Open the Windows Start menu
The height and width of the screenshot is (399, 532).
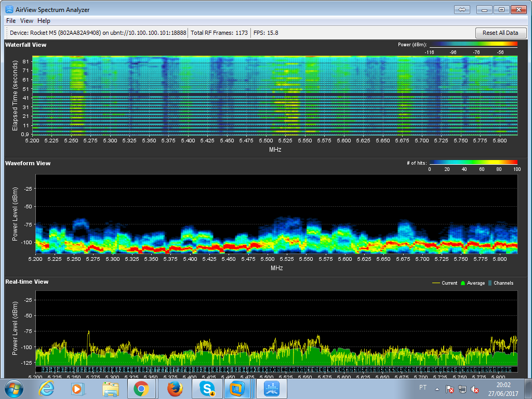(14, 389)
